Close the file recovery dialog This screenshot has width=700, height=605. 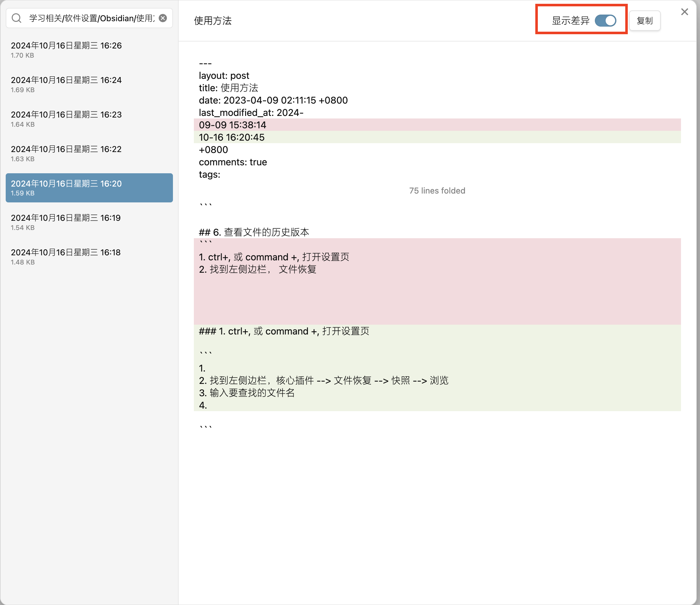pyautogui.click(x=684, y=12)
